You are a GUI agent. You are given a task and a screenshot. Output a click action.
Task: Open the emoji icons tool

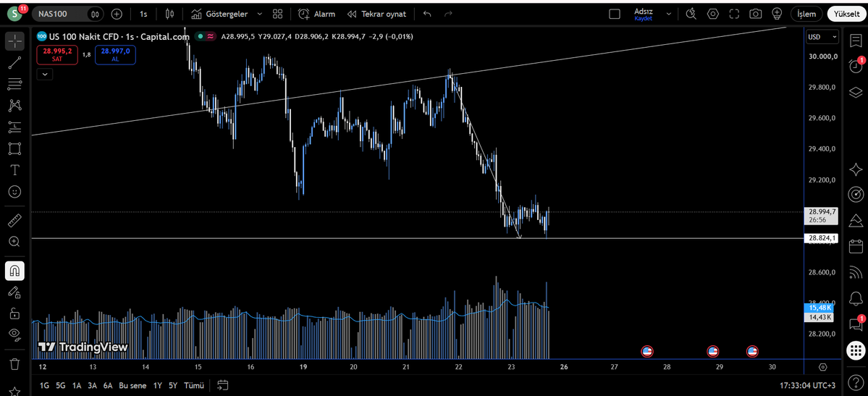(15, 192)
